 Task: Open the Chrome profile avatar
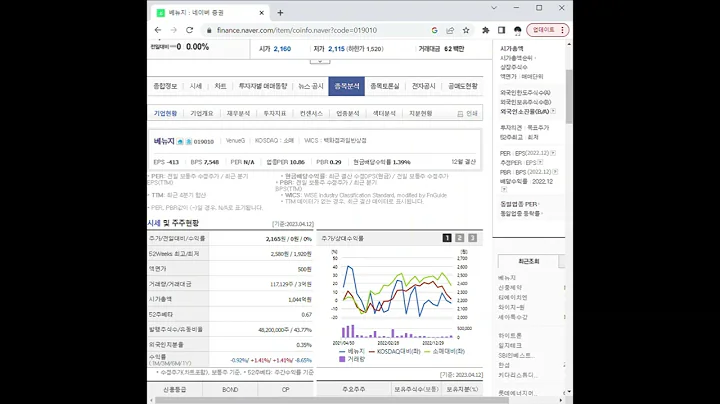pyautogui.click(x=518, y=30)
